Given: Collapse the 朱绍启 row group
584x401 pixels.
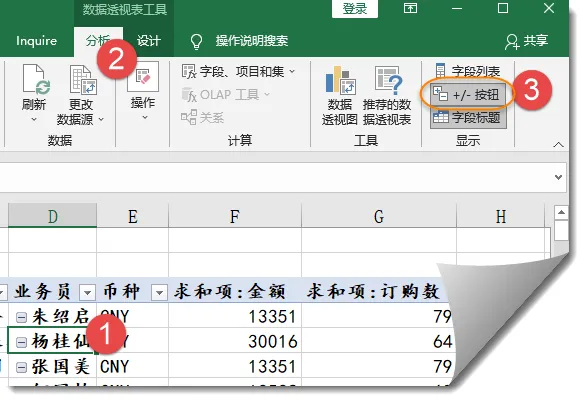Looking at the screenshot, I should 22,318.
